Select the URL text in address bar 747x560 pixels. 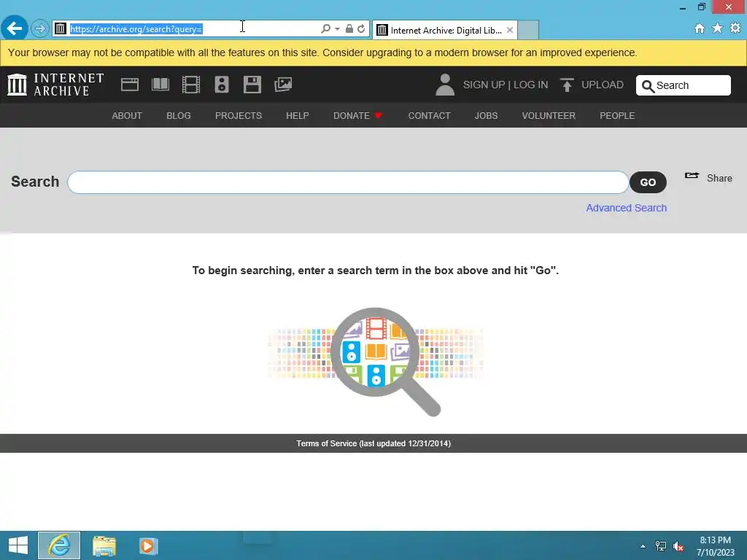click(x=136, y=29)
